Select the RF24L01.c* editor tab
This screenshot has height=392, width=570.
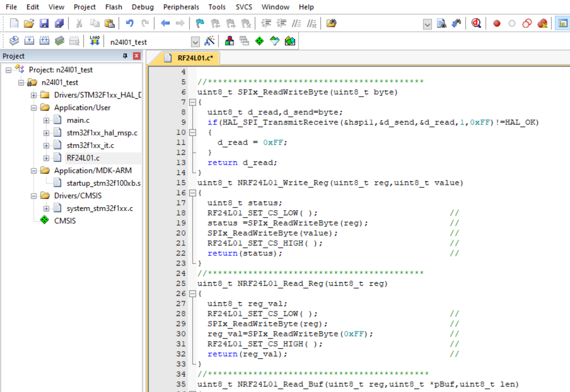(x=194, y=58)
